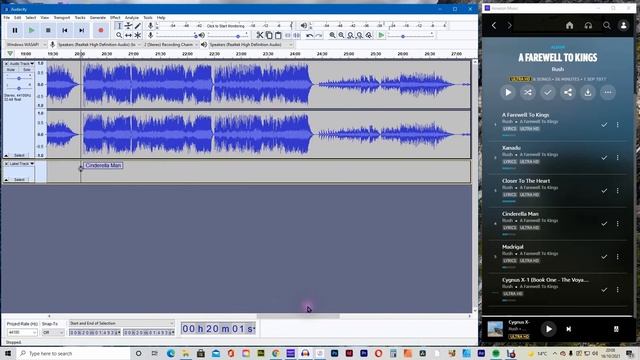Share the album in Amazon Music

click(568, 93)
